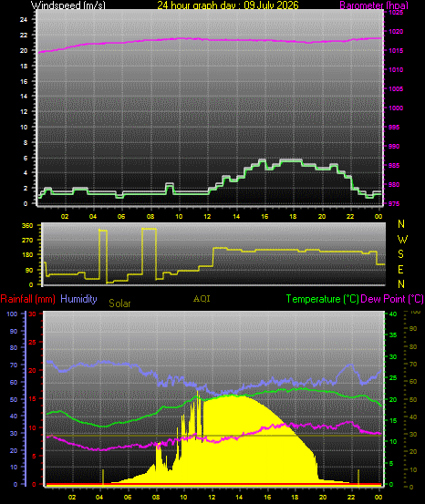Click the 12 windspeed scale value
The width and height of the screenshot is (425, 504).
pos(24,111)
